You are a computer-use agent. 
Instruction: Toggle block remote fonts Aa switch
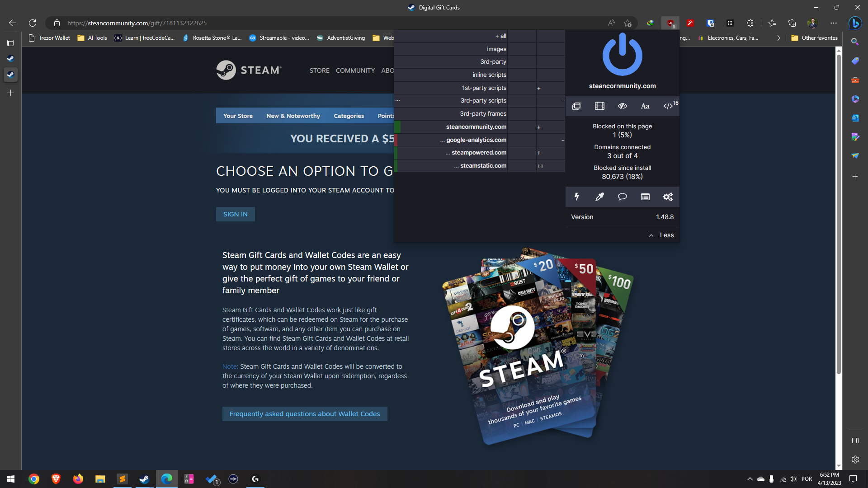coord(645,106)
